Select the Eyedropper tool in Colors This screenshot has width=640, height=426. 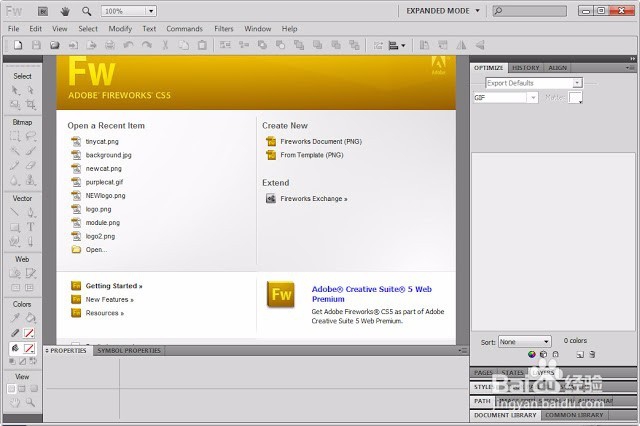pyautogui.click(x=15, y=318)
